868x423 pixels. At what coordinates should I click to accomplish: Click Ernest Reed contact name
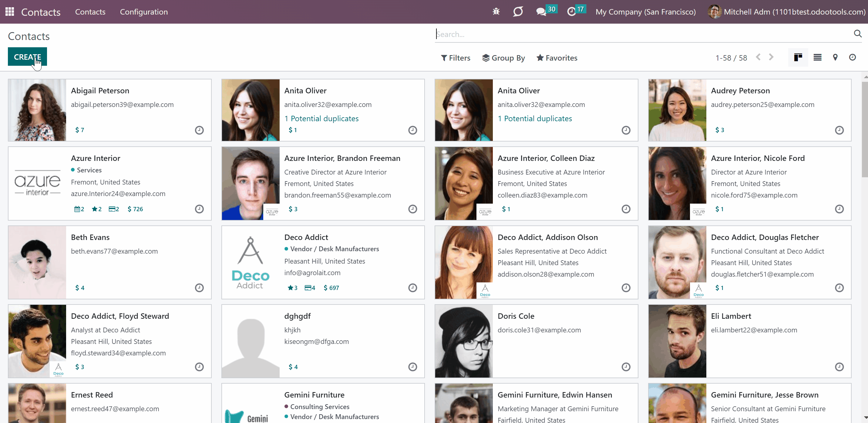pos(92,395)
